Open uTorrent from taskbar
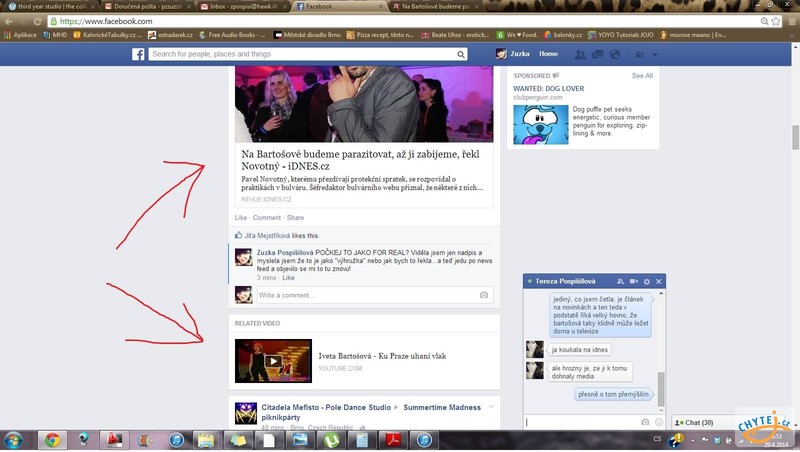Viewport: 800px width, 452px height. point(331,440)
